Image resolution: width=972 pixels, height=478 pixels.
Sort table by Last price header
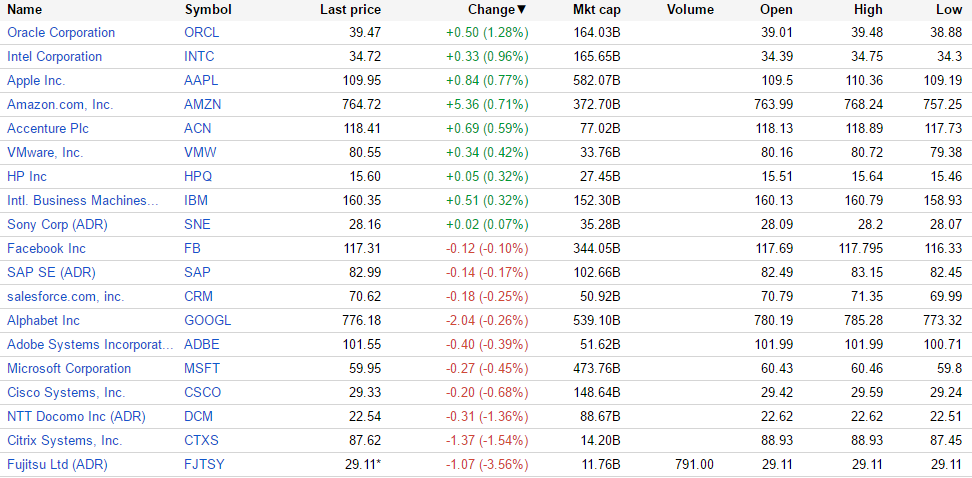pyautogui.click(x=350, y=10)
